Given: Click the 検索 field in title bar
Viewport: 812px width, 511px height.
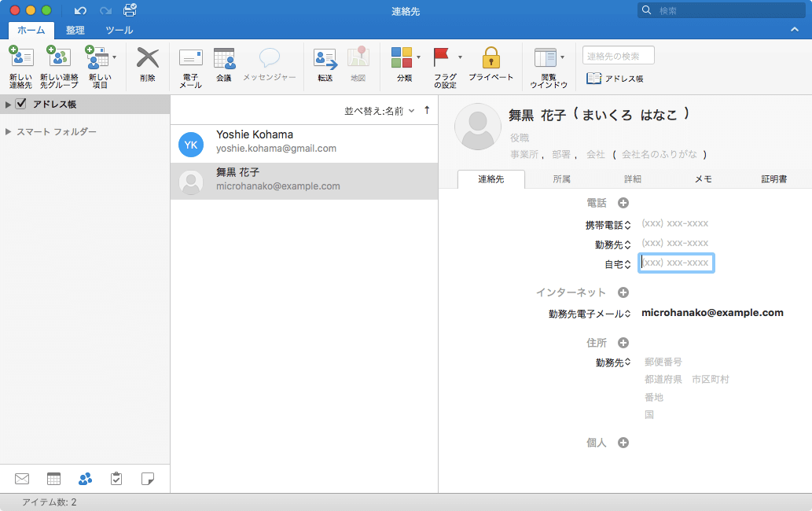Looking at the screenshot, I should click(x=722, y=10).
